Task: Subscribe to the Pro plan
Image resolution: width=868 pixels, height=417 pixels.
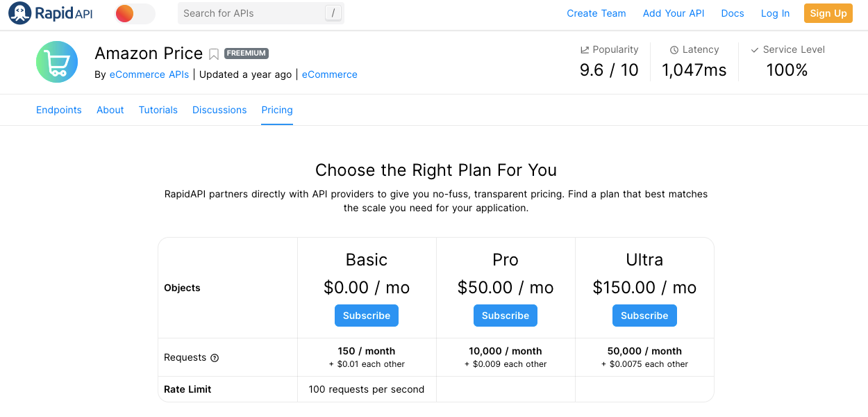Action: coord(505,315)
